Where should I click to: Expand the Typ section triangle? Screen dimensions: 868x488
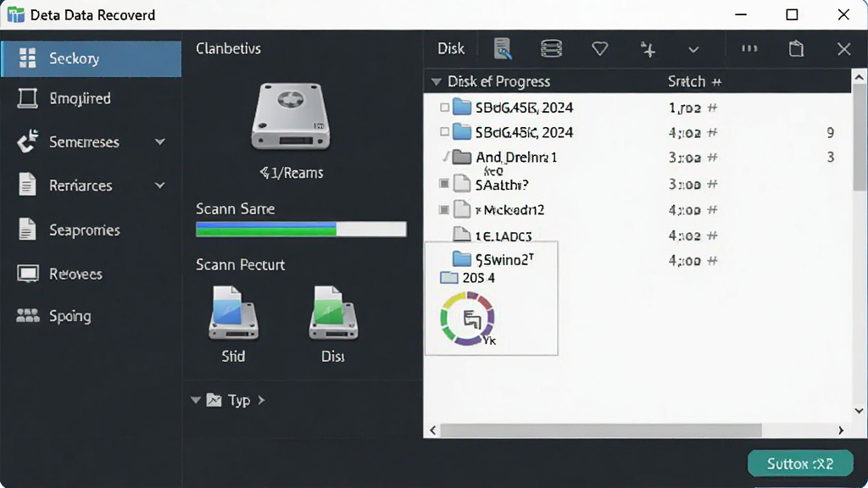(196, 400)
